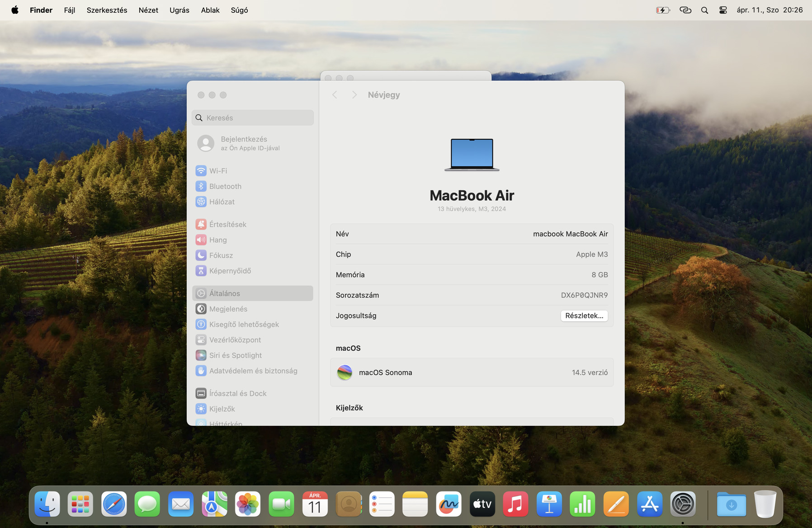This screenshot has height=528, width=812.
Task: Click the battery status icon
Action: click(x=663, y=10)
